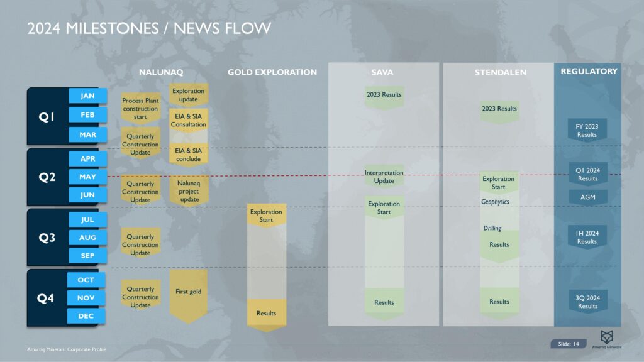Viewport: 644px width, 362px height.
Task: Click the EIA & SIA Consultation box
Action: coord(188,121)
